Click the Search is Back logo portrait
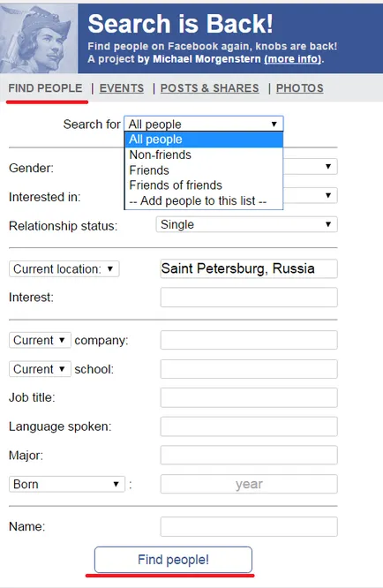This screenshot has width=383, height=588. click(39, 39)
